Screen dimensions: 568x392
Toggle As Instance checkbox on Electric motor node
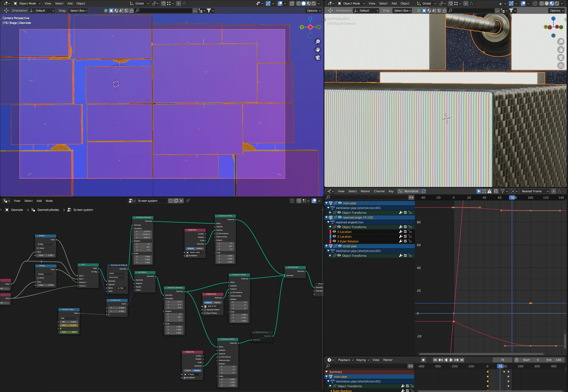[x=187, y=256]
